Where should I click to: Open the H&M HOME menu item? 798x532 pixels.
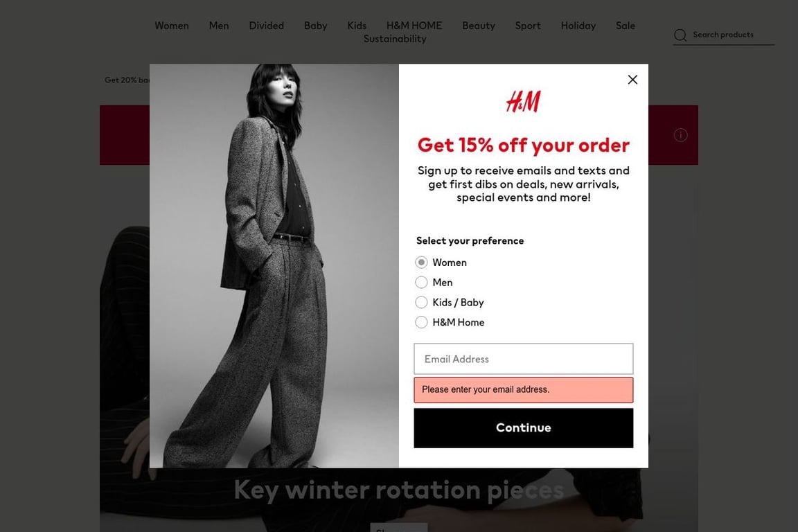click(x=414, y=26)
